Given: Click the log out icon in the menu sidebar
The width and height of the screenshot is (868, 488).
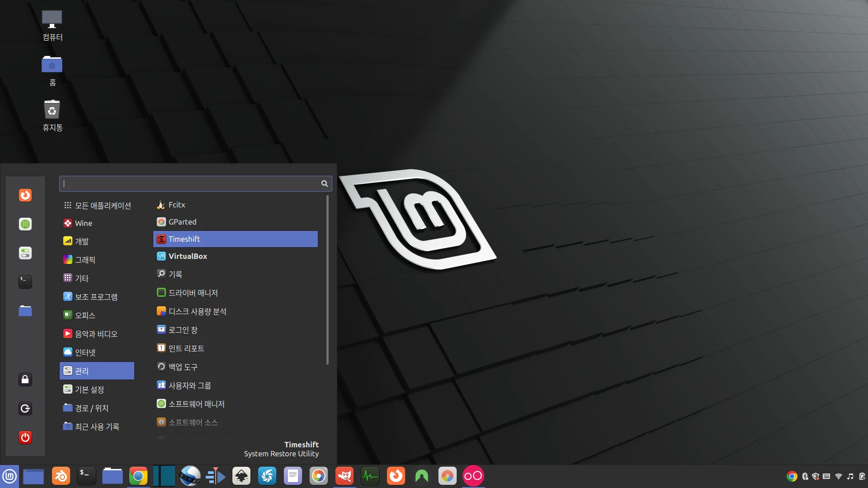Looking at the screenshot, I should (x=25, y=408).
